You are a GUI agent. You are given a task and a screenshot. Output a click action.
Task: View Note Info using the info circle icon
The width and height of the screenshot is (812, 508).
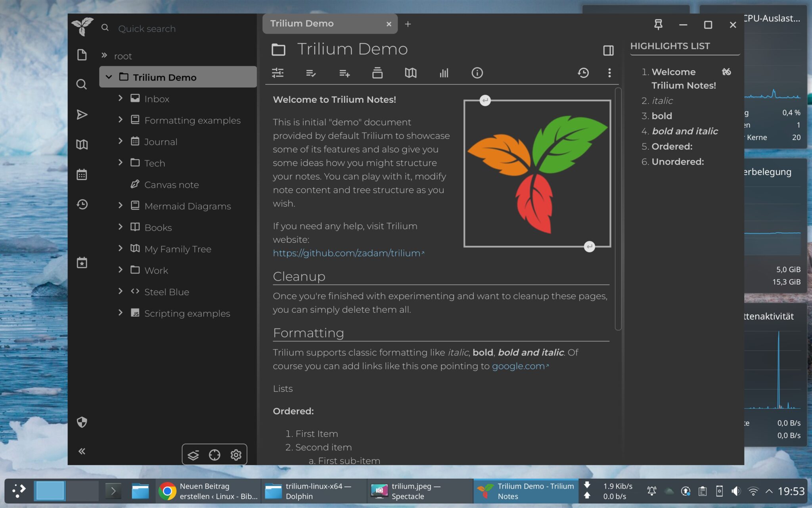click(477, 73)
